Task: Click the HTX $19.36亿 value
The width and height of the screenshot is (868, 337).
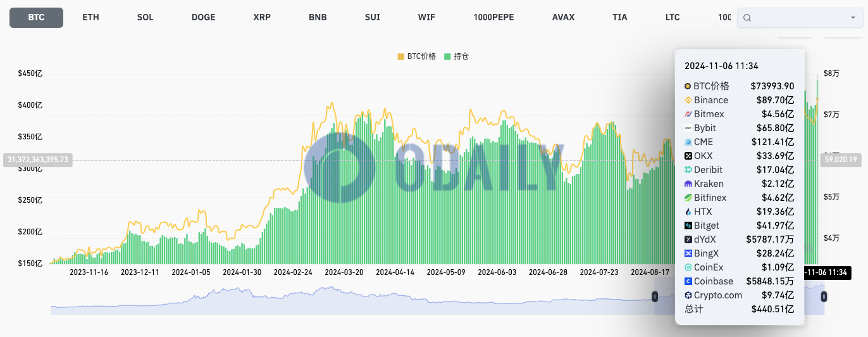Action: click(776, 212)
